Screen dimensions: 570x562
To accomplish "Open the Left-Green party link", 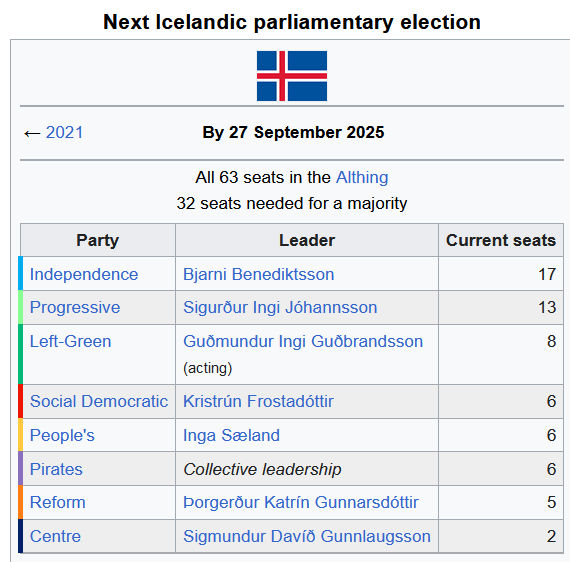I will [71, 341].
